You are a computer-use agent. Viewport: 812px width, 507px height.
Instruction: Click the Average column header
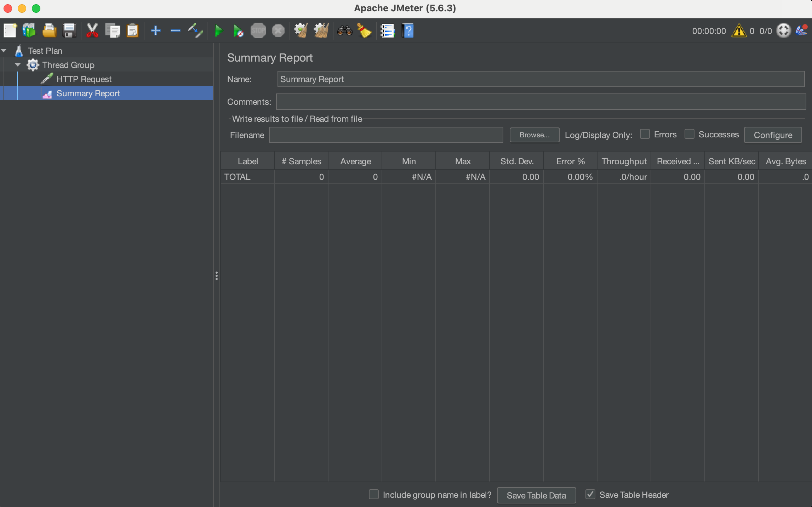click(x=355, y=161)
